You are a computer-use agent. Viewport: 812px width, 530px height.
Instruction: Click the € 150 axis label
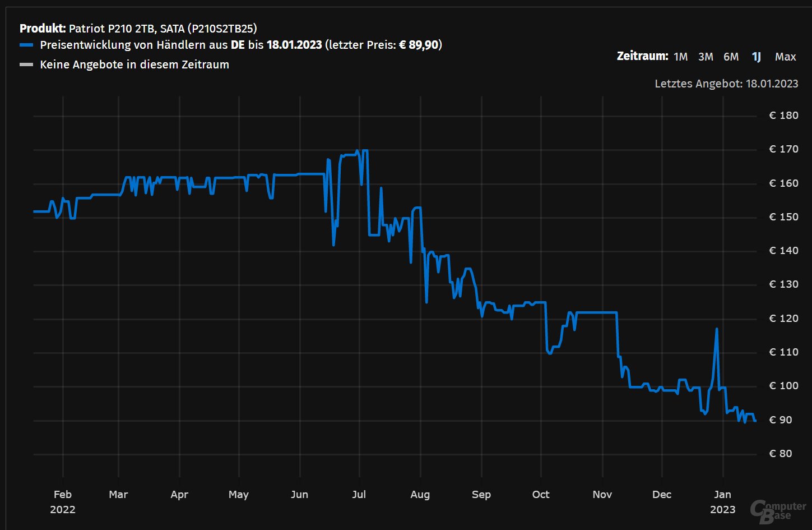[x=783, y=217]
